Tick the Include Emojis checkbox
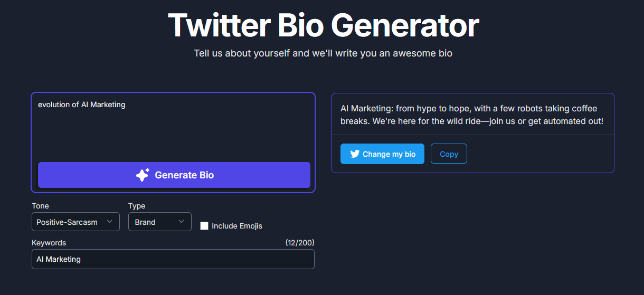The width and height of the screenshot is (644, 295). coord(204,226)
